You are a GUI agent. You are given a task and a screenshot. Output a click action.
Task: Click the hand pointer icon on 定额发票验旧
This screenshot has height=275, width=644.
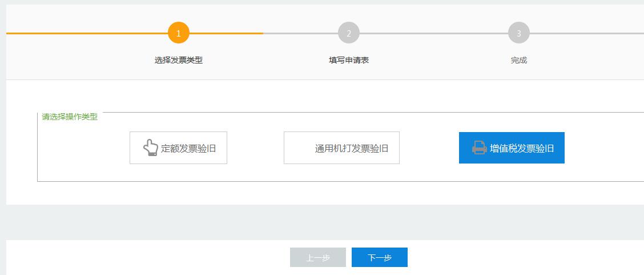[150, 148]
